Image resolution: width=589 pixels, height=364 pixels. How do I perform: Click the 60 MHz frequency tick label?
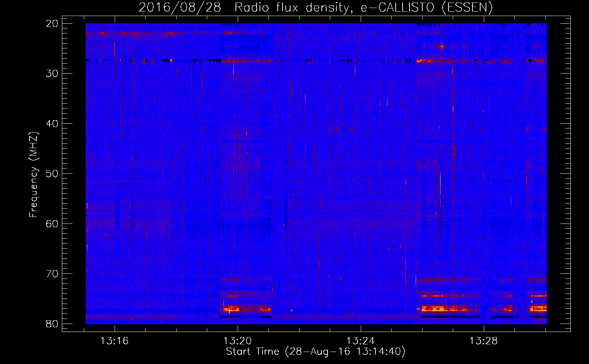pyautogui.click(x=52, y=224)
